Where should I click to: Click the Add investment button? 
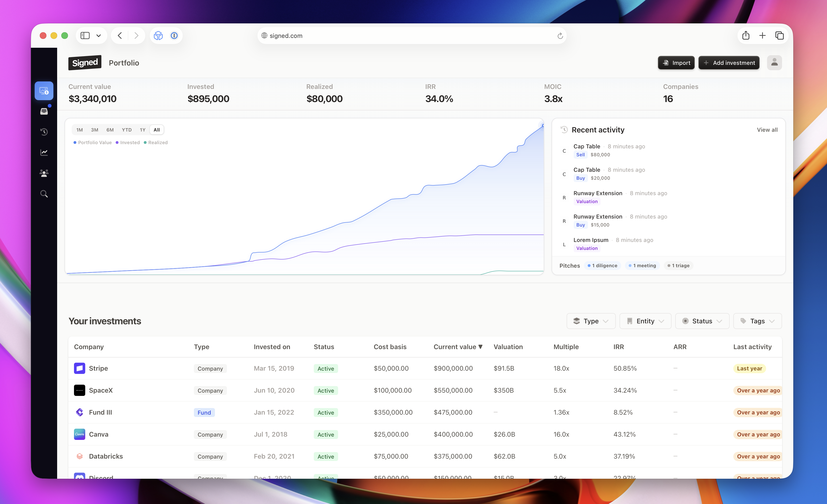(729, 63)
